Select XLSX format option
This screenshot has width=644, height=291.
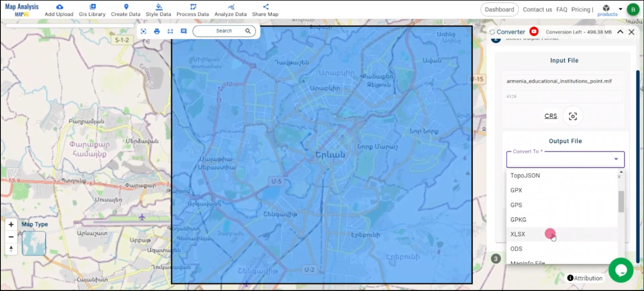562,234
